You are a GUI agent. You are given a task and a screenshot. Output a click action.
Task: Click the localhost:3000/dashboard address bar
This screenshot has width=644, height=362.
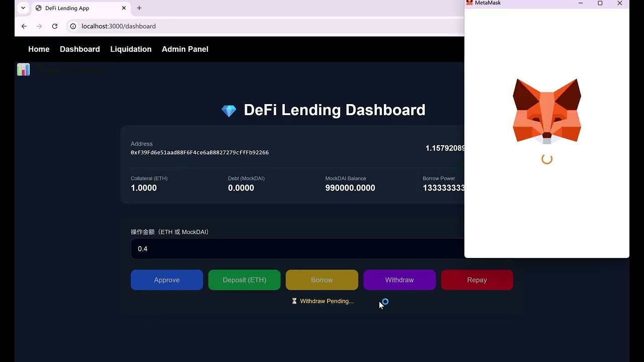[119, 26]
